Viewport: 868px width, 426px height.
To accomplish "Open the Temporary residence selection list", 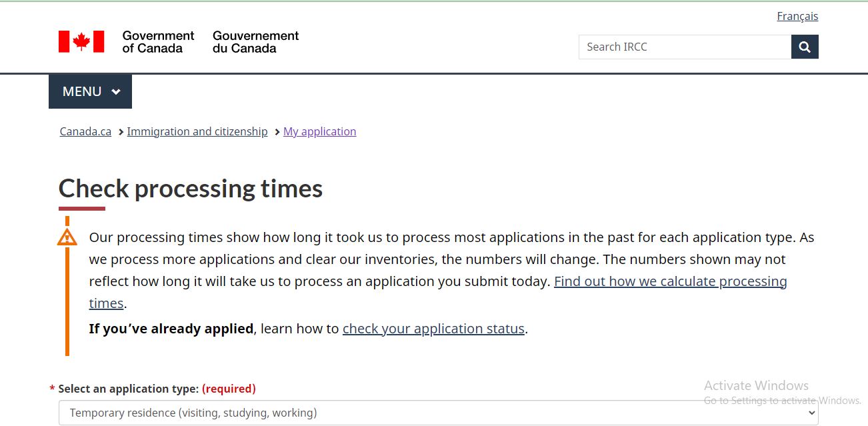I will click(438, 413).
